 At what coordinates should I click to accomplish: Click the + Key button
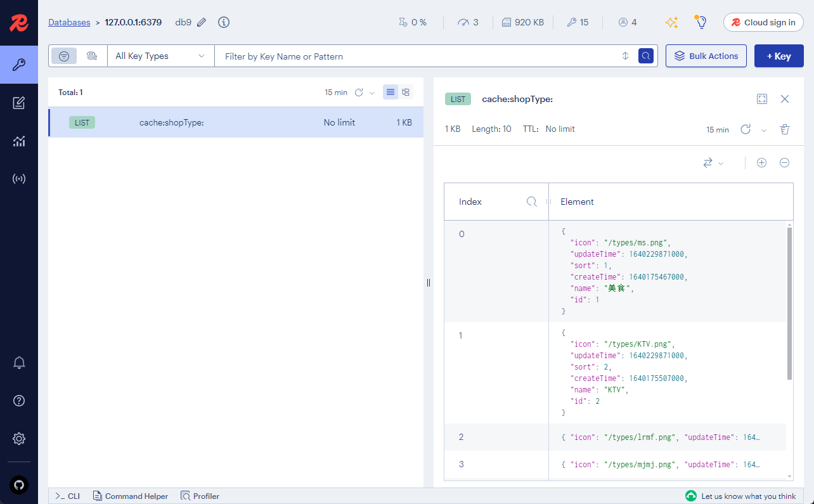point(779,56)
